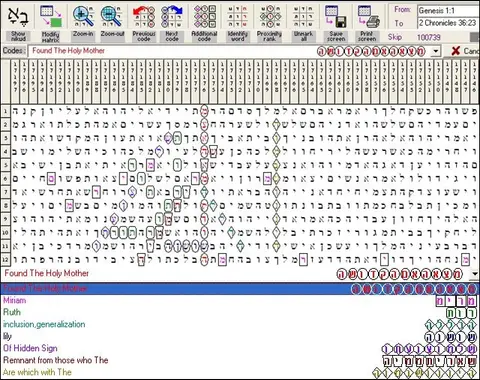Click 'Found The Holy Mother' label below the matrix
Image resolution: width=480 pixels, height=380 pixels.
pyautogui.click(x=47, y=274)
